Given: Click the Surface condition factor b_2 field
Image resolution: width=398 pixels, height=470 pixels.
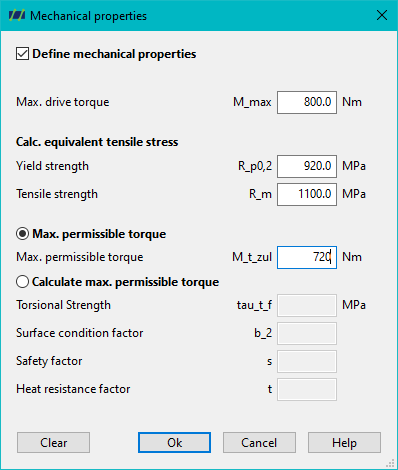Looking at the screenshot, I should pyautogui.click(x=307, y=333).
